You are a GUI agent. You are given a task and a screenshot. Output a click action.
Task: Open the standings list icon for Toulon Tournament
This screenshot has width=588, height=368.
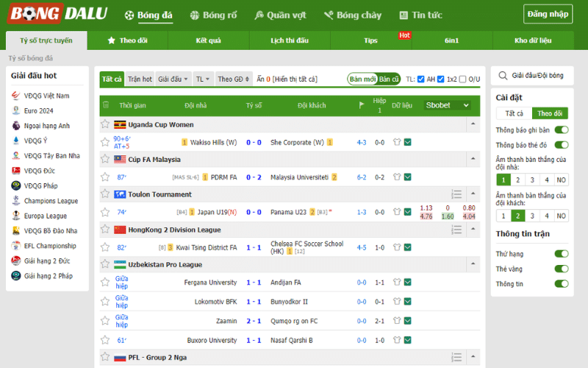(456, 194)
